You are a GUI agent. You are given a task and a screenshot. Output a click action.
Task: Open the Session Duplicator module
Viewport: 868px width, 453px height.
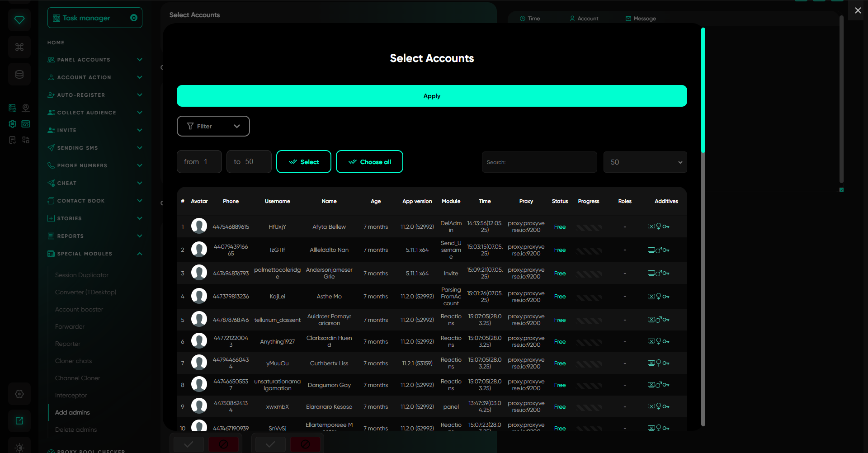click(x=82, y=275)
